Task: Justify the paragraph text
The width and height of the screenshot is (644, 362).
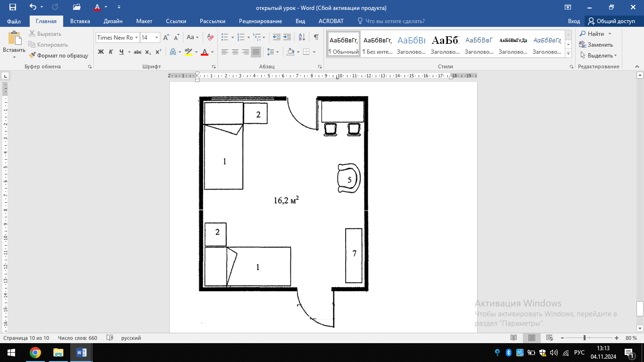Action: coord(256,52)
